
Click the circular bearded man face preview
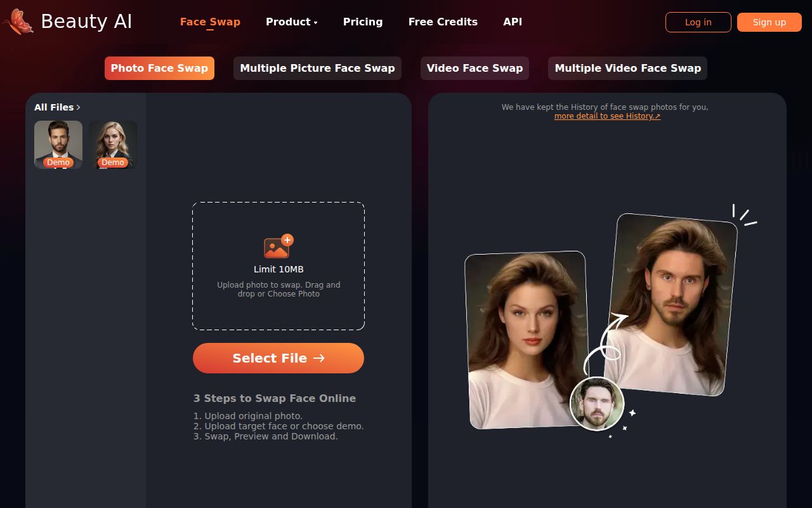click(596, 404)
